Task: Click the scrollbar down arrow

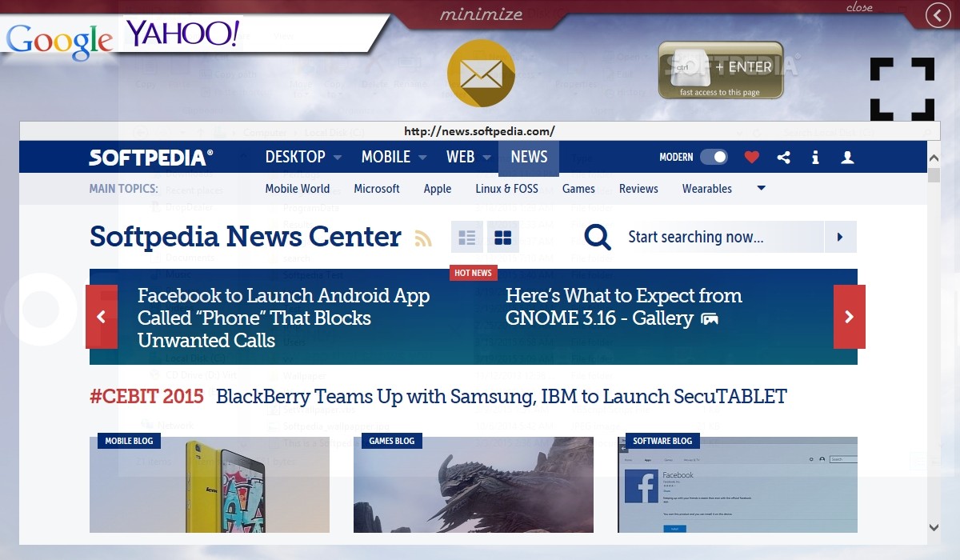Action: (x=934, y=527)
